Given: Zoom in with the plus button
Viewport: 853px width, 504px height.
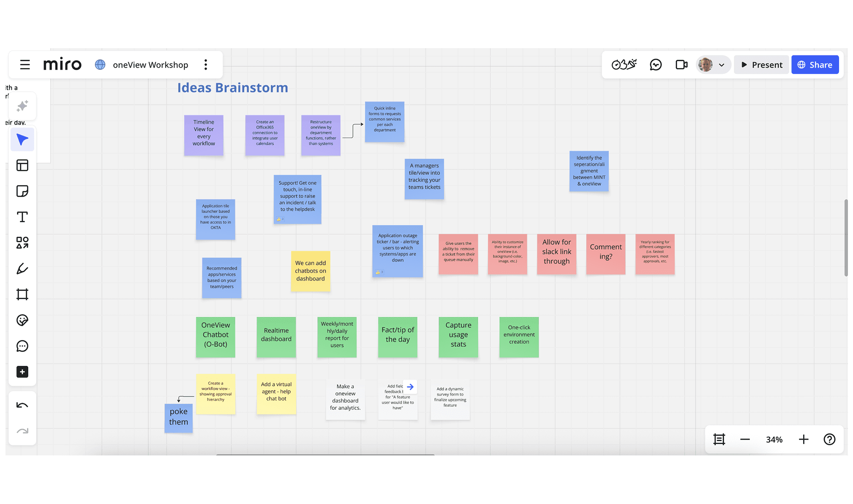Looking at the screenshot, I should [804, 439].
